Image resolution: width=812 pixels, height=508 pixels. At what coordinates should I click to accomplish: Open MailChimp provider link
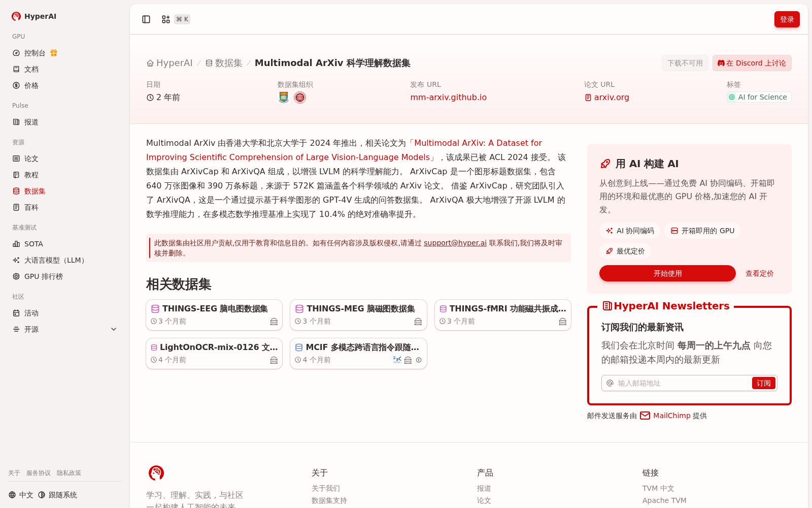click(672, 416)
